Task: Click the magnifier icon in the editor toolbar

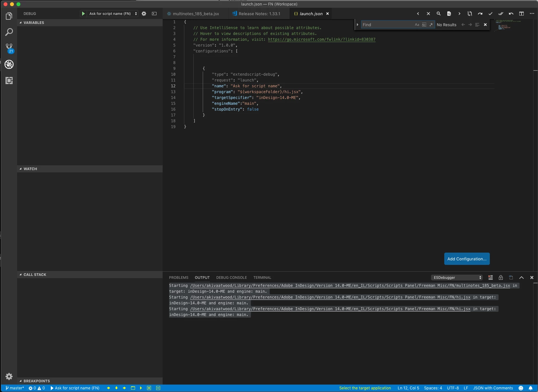Action: point(439,14)
